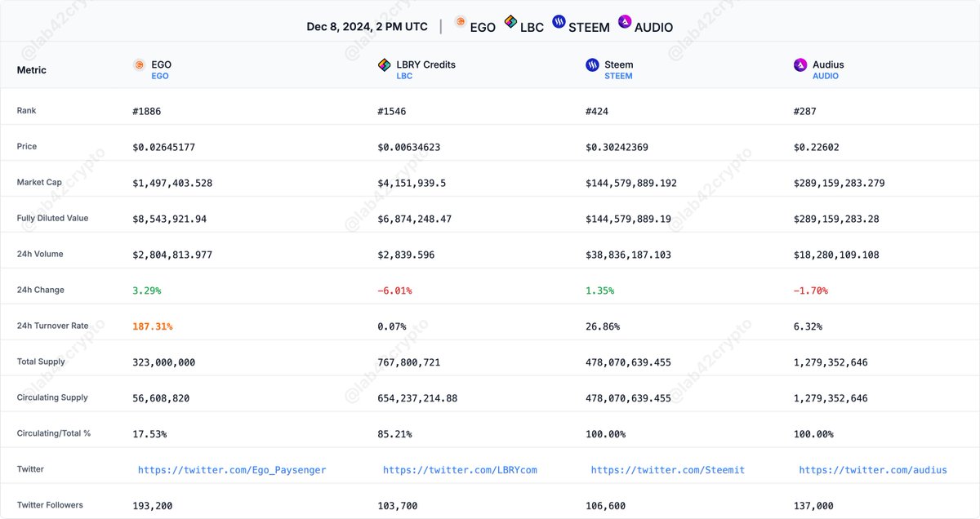Screen dimensions: 980x519
Task: Click the blue AUDIO ticker under Audius
Action: tap(826, 76)
